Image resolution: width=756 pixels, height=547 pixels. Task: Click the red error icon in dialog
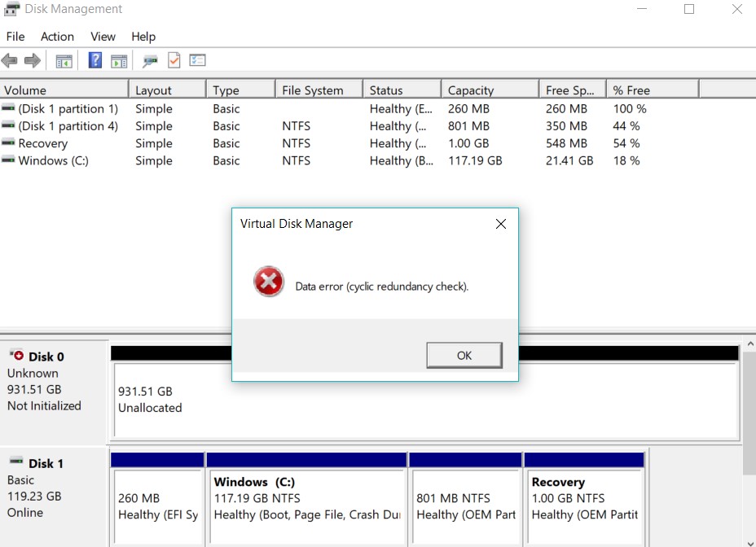click(269, 282)
